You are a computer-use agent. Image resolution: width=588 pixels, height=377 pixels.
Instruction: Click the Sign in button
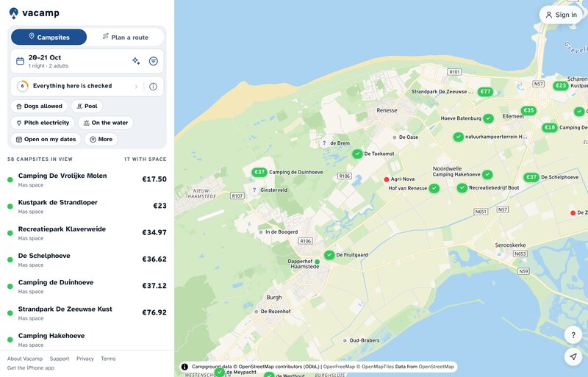pos(561,15)
